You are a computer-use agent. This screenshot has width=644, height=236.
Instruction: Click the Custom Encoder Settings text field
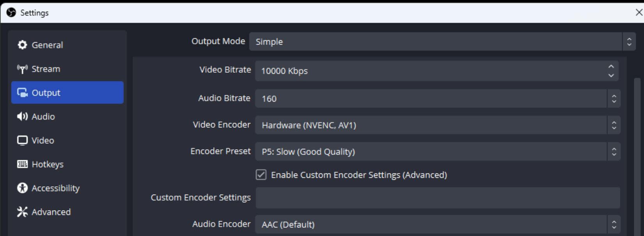tap(437, 198)
